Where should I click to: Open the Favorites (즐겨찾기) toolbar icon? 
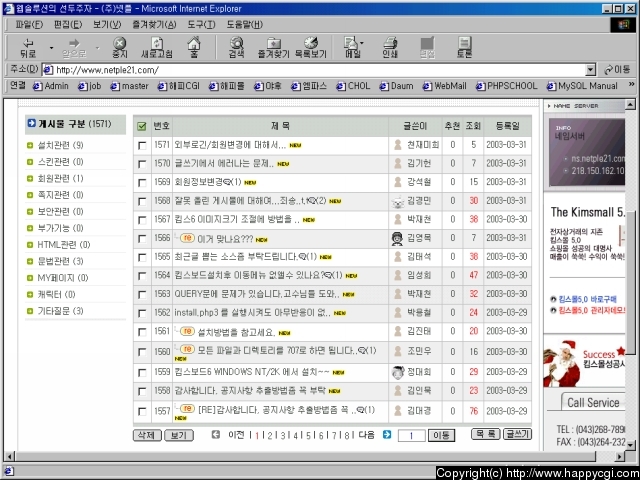[273, 47]
